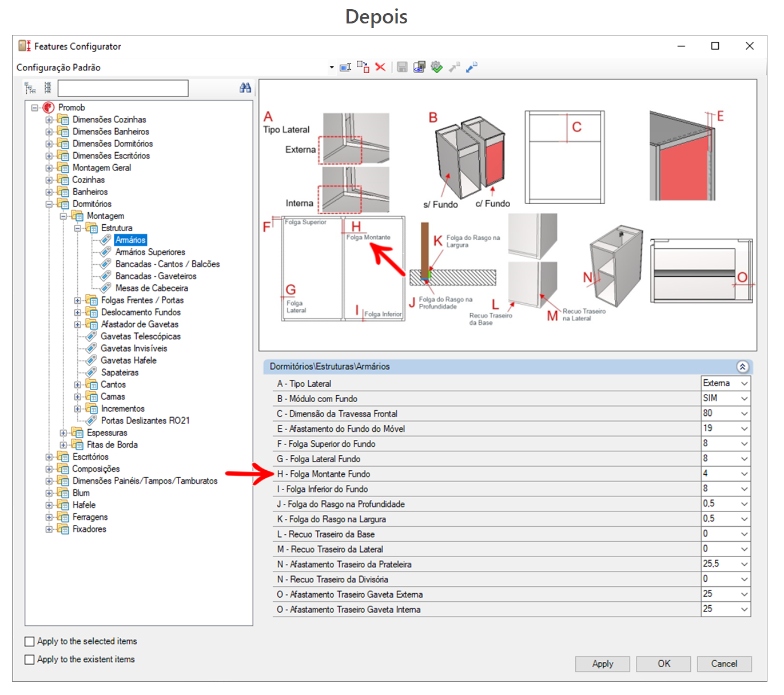Select 'Armários Superiores' in the tree
This screenshot has height=695, width=784.
(x=150, y=252)
